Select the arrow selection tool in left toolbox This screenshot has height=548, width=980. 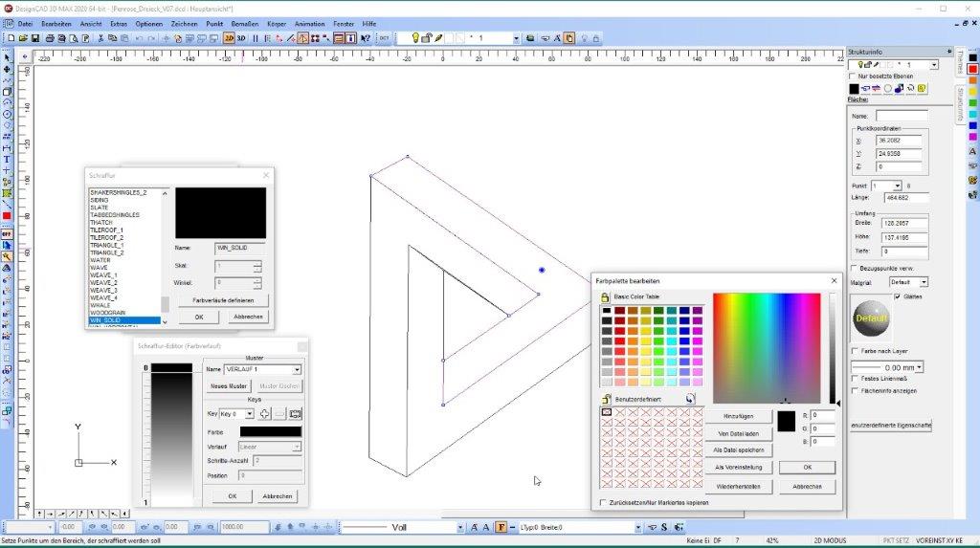coord(7,57)
